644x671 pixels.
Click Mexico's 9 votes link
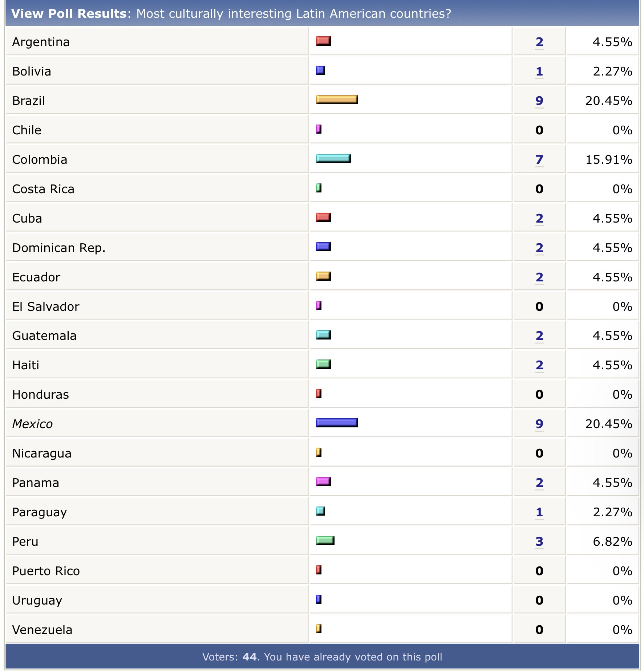point(539,424)
